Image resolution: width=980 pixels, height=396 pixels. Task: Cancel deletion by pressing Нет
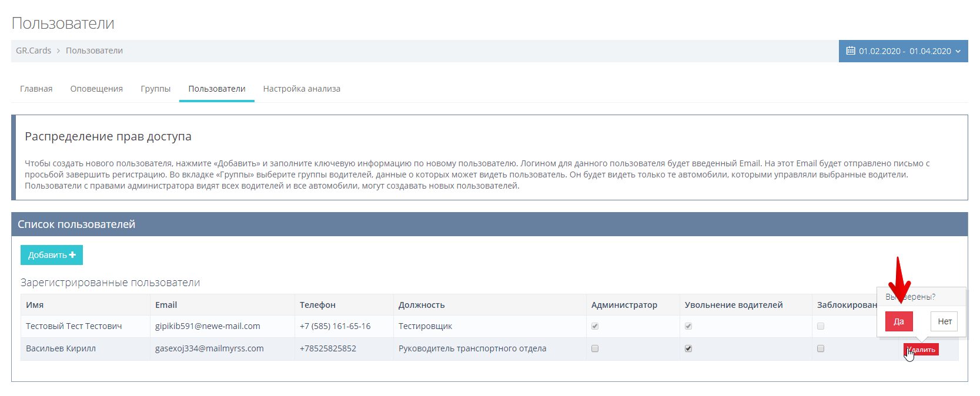coord(944,321)
